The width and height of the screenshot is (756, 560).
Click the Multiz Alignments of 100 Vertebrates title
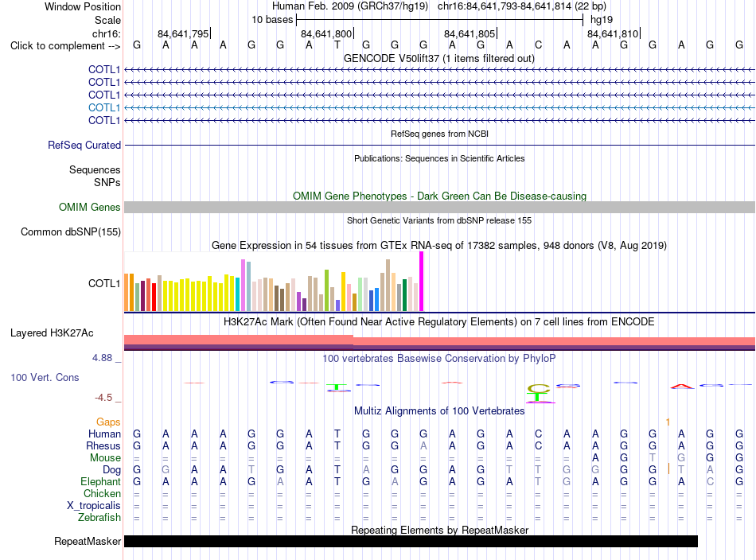click(439, 410)
